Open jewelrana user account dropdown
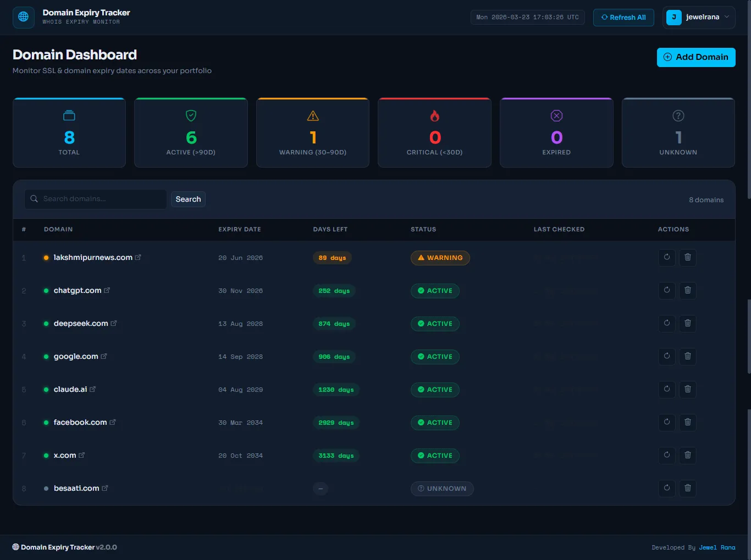This screenshot has height=560, width=751. pos(699,17)
